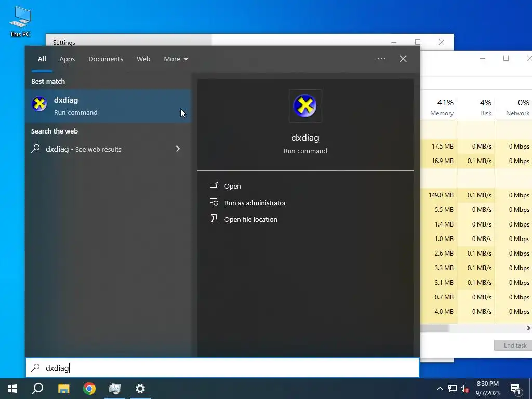Click the Run as administrator shield icon
This screenshot has width=532, height=399.
pos(214,202)
